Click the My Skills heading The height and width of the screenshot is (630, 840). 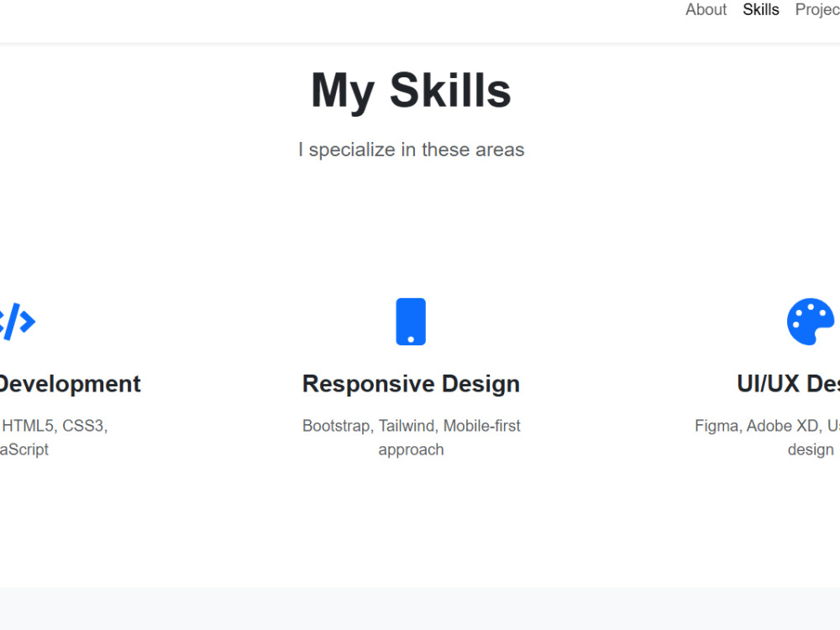411,91
